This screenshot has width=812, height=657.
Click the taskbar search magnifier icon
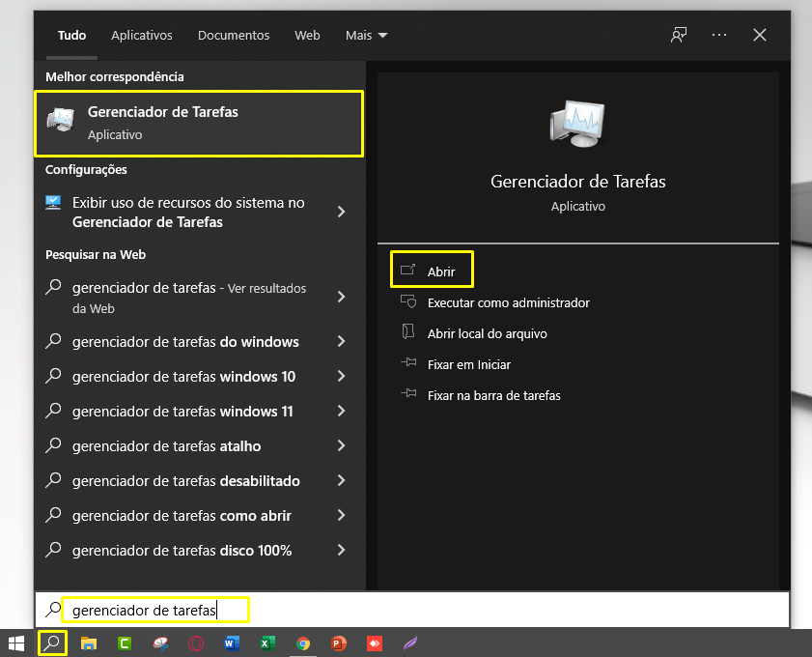pos(52,643)
